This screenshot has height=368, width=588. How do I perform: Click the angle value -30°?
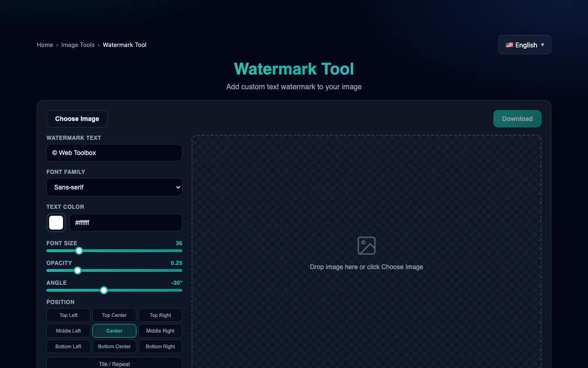177,283
